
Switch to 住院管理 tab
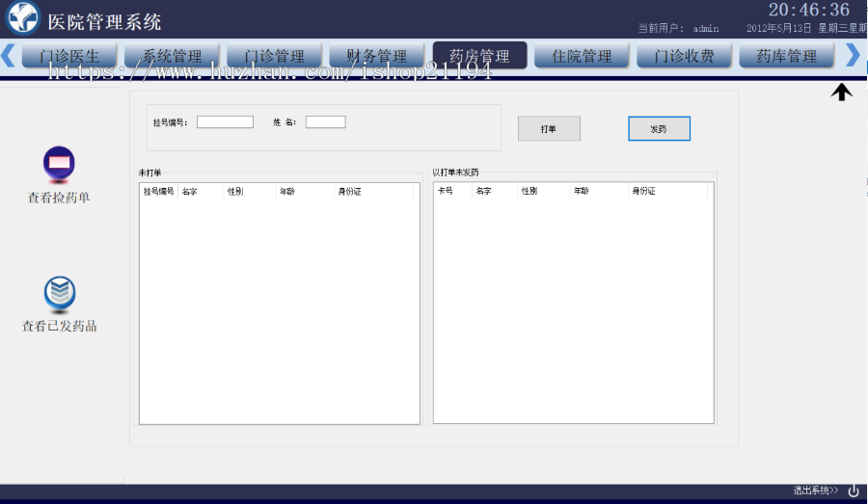pos(582,55)
